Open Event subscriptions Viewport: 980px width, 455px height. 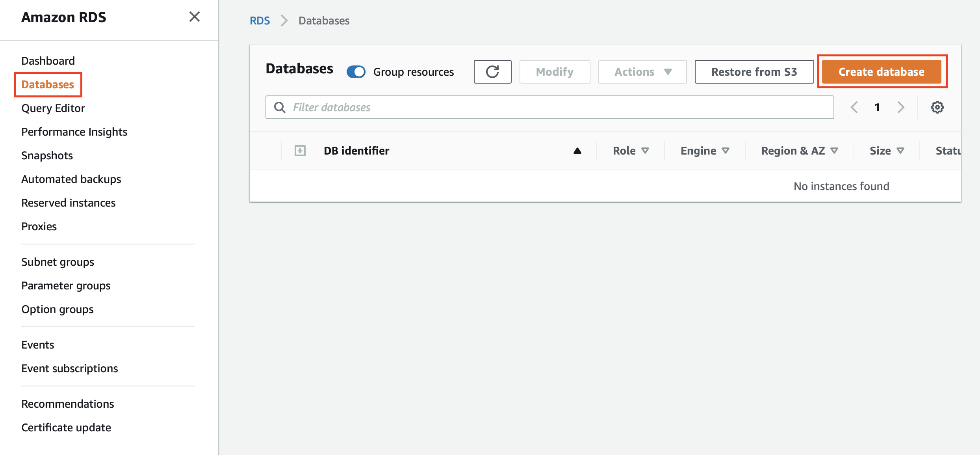[70, 368]
